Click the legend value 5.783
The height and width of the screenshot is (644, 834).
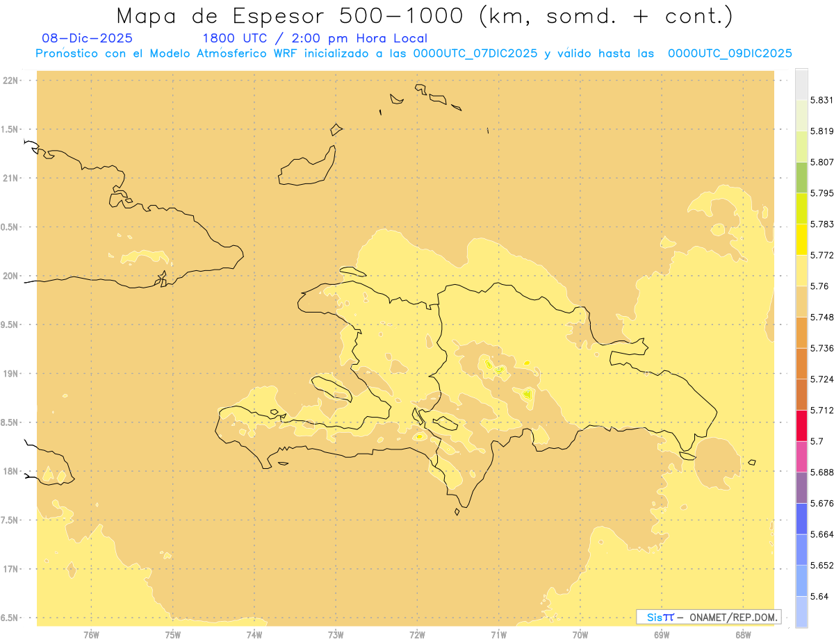coord(822,224)
